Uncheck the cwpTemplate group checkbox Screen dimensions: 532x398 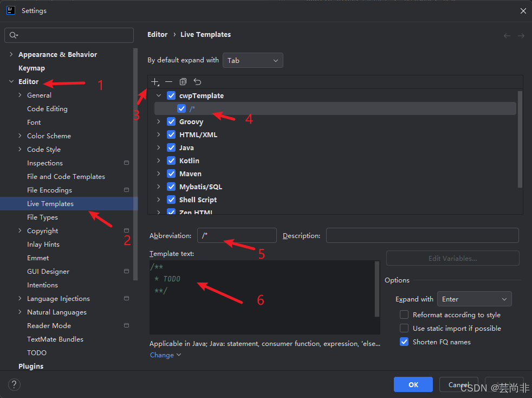click(171, 96)
